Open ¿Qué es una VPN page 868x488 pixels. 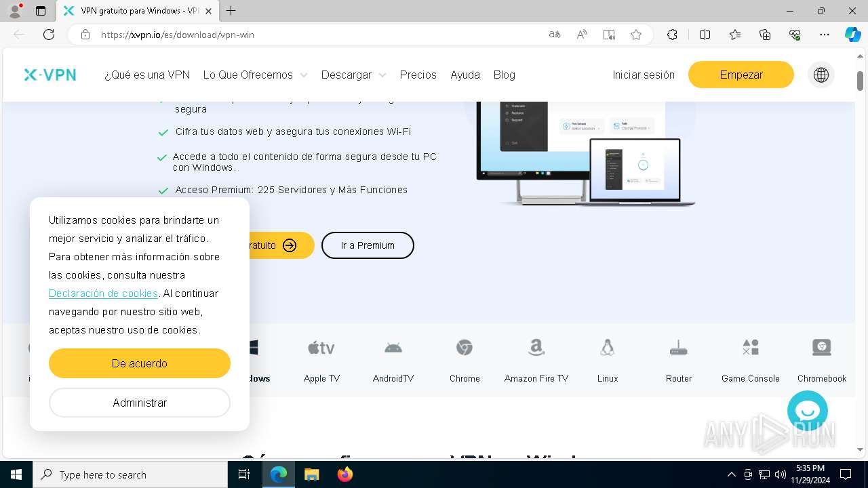[x=147, y=75]
